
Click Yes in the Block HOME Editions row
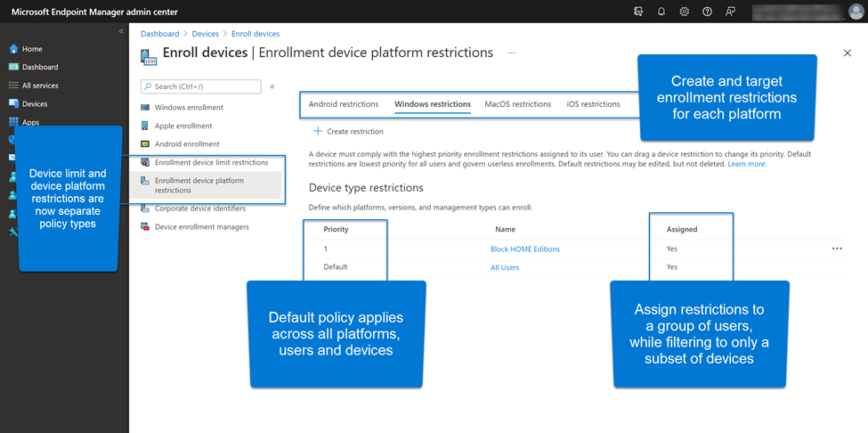(671, 249)
